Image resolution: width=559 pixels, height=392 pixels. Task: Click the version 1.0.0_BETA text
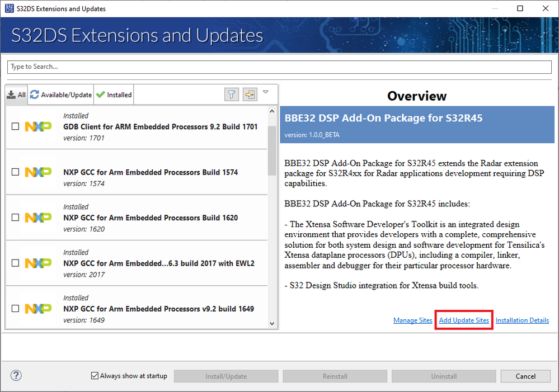[312, 135]
